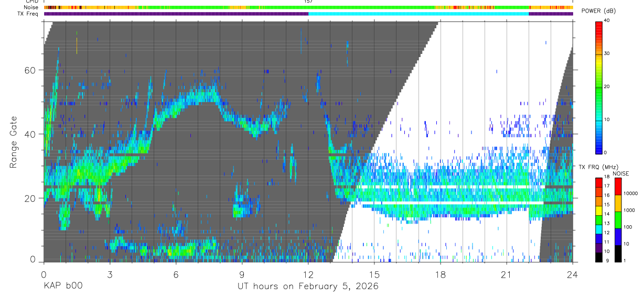The image size is (644, 297).
Task: Click the "10000" label on the NOISE legend
Action: pos(631,193)
